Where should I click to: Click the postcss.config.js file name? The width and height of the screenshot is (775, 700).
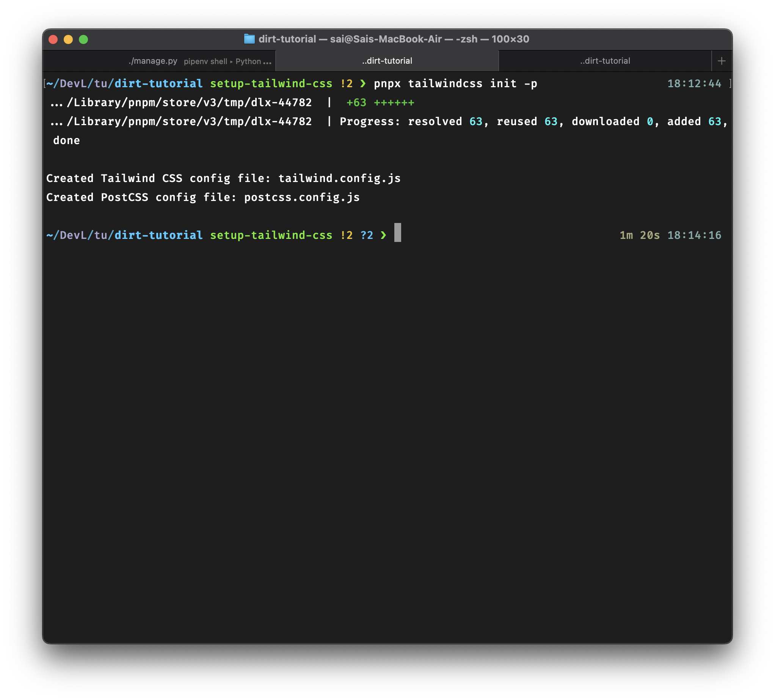point(302,197)
